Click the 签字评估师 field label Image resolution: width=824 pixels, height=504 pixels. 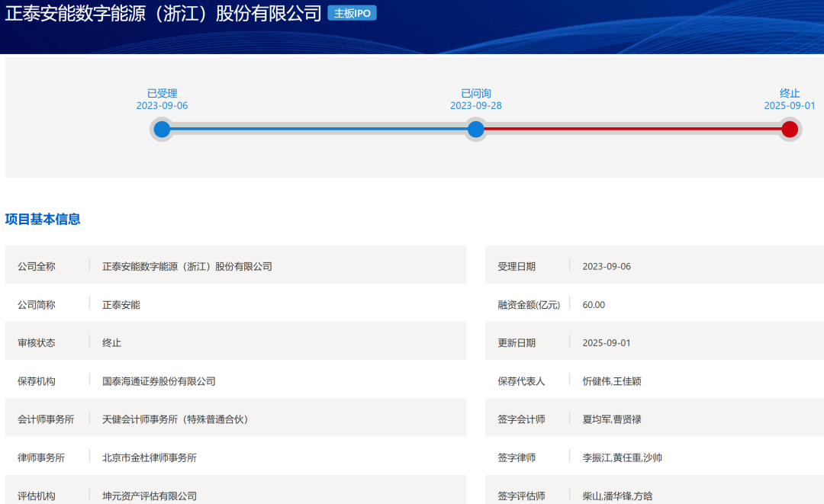[521, 496]
